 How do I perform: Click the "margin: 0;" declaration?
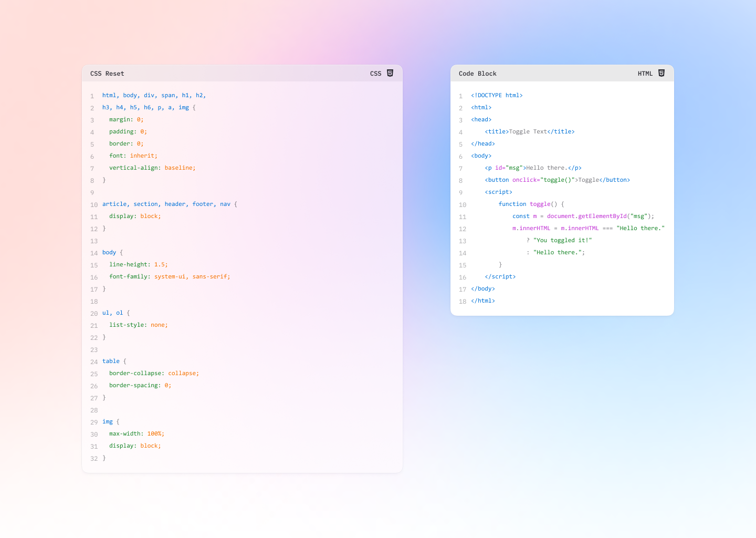127,120
